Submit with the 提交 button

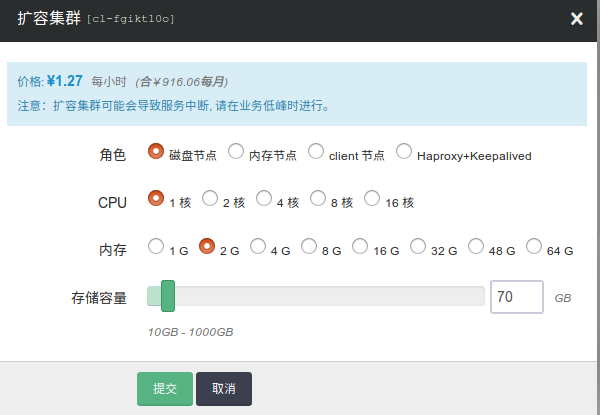[x=165, y=389]
